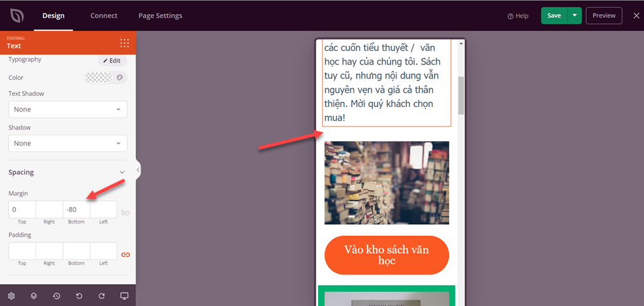Open the Text Shadow dropdown

coord(68,110)
